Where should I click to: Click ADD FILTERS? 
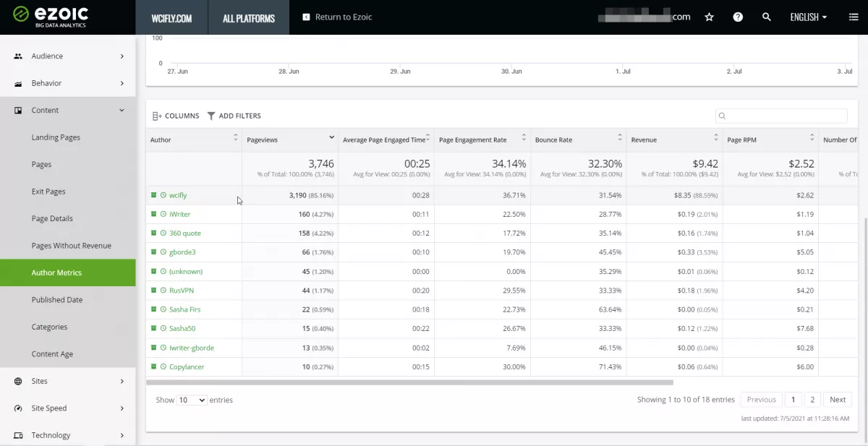(234, 116)
